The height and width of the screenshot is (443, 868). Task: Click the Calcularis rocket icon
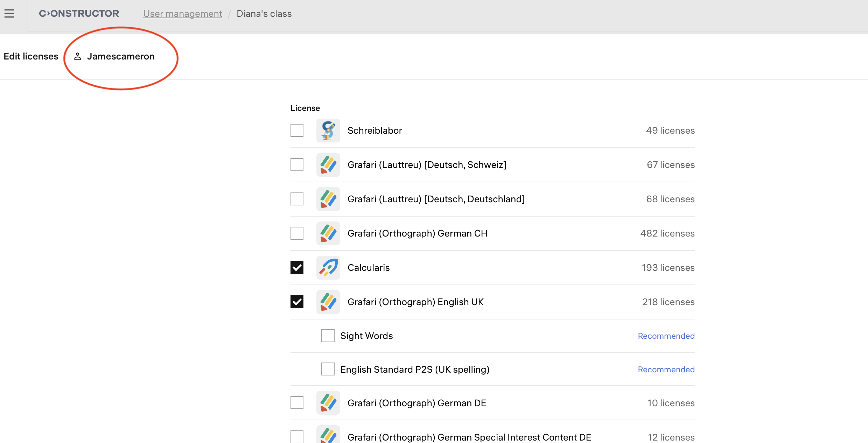pyautogui.click(x=328, y=268)
